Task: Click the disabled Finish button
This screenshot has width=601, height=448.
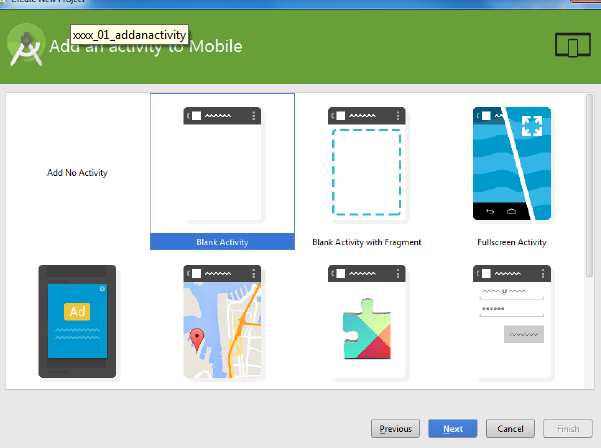Action: (568, 428)
